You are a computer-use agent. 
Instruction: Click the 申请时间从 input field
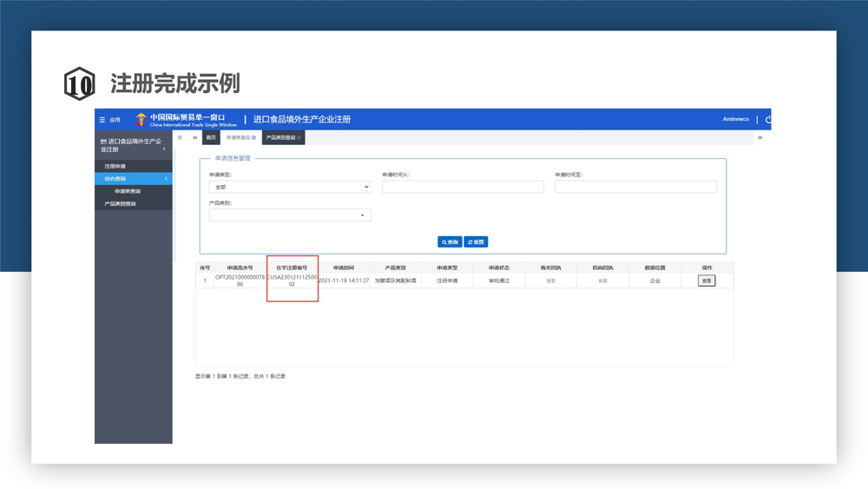pyautogui.click(x=463, y=187)
